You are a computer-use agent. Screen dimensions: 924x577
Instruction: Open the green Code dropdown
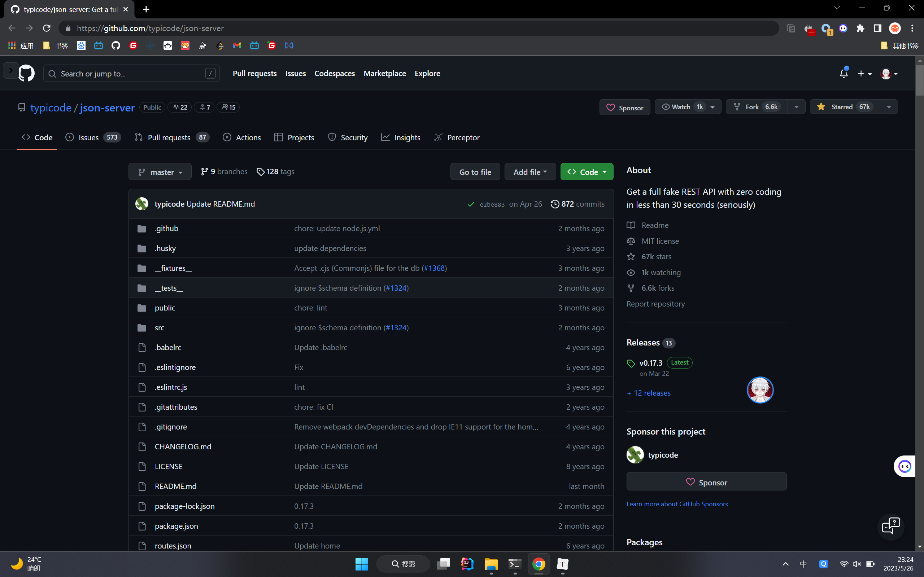(587, 172)
